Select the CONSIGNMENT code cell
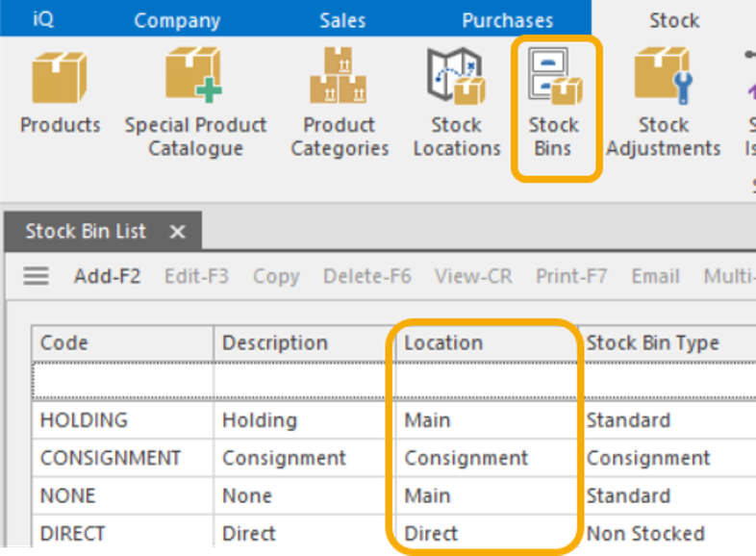This screenshot has height=556, width=756. pyautogui.click(x=123, y=458)
